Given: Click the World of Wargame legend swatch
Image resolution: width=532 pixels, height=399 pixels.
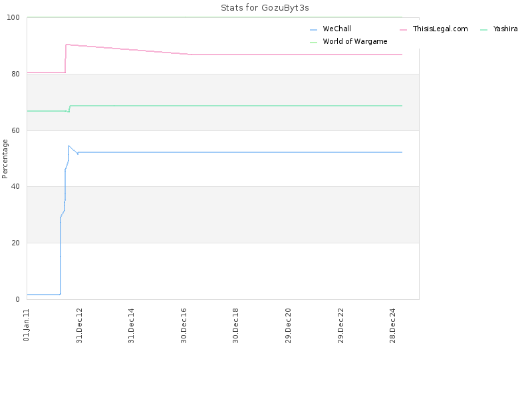Looking at the screenshot, I should click(313, 43).
